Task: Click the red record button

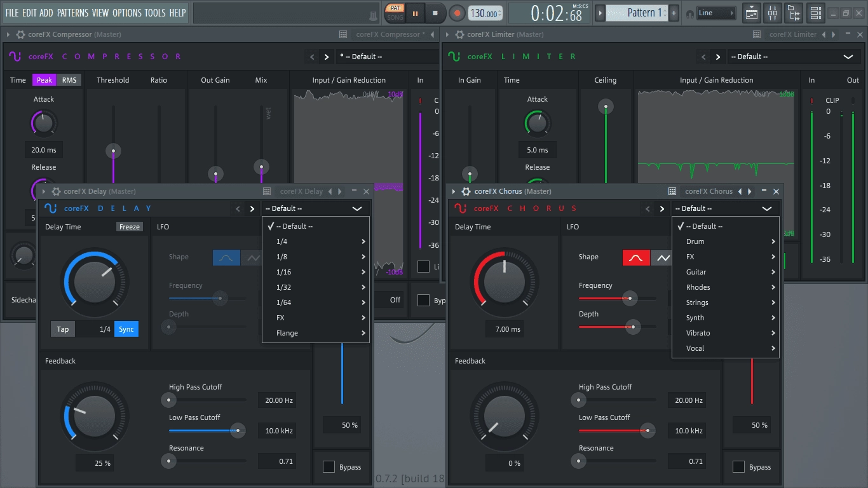Action: click(x=457, y=13)
